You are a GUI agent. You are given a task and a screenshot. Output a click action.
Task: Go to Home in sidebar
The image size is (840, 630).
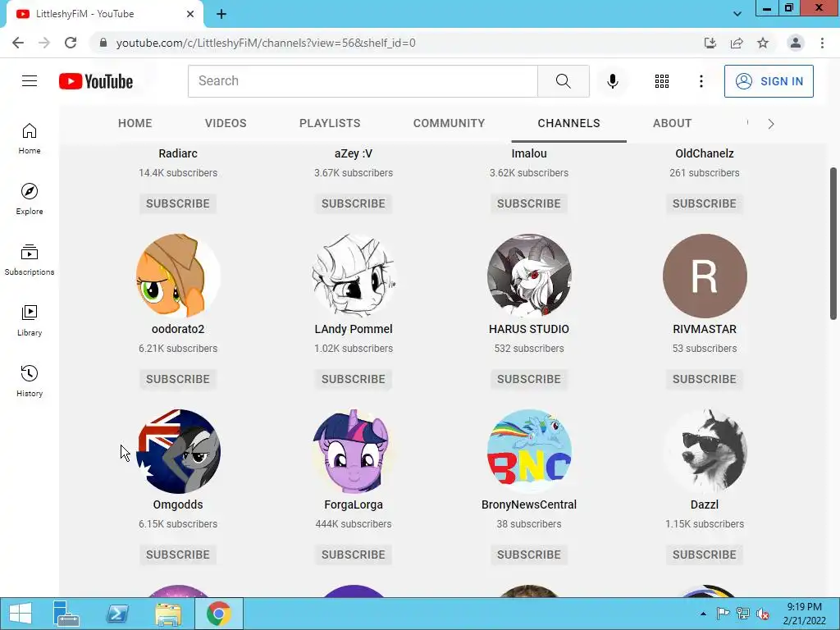[x=30, y=139]
